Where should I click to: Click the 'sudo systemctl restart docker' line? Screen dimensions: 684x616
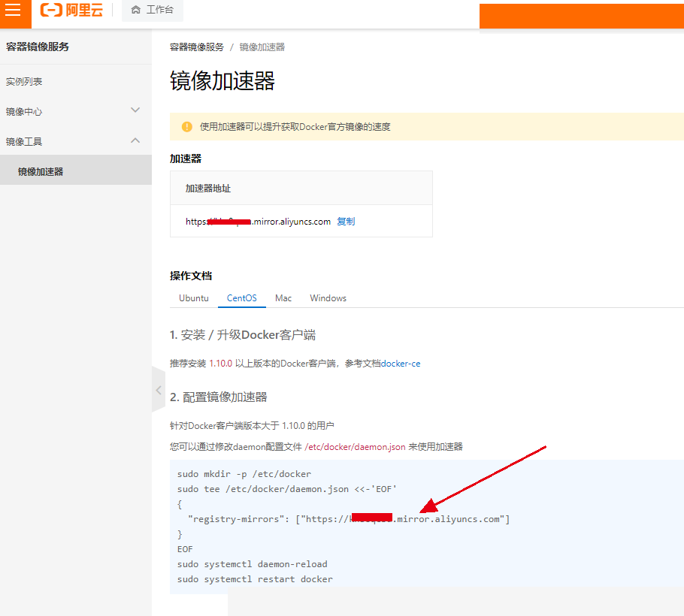(x=255, y=579)
